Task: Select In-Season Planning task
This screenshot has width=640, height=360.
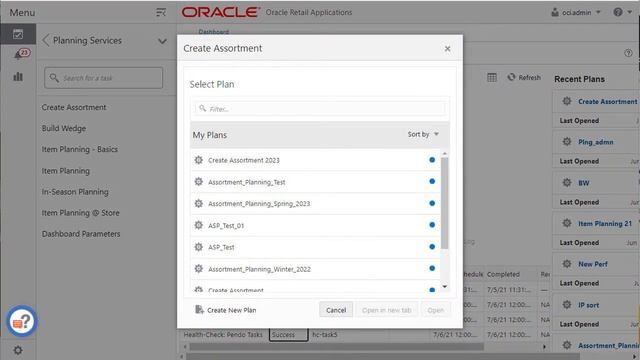Action: tap(75, 192)
